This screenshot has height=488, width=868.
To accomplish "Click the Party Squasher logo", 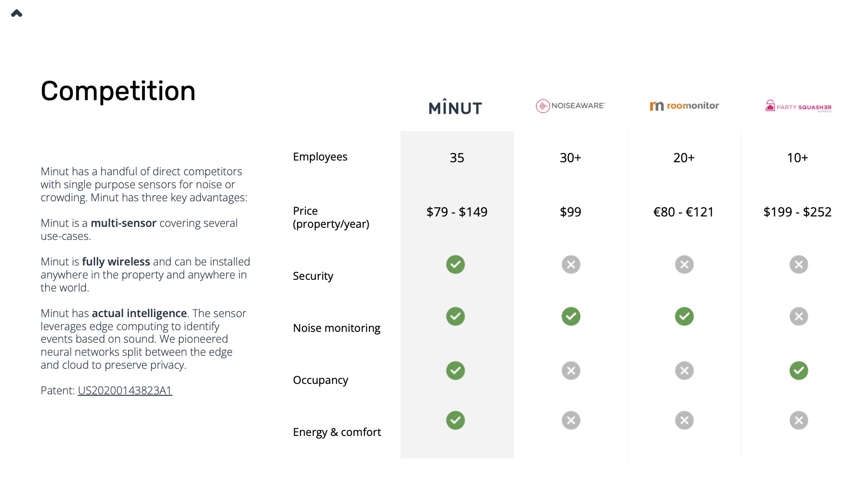I will coord(798,106).
